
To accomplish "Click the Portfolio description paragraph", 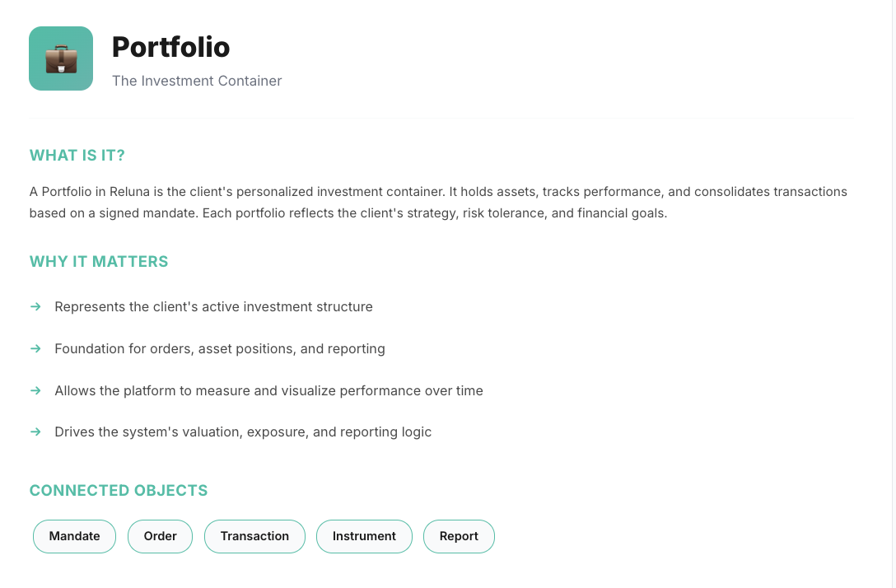I will pyautogui.click(x=438, y=202).
